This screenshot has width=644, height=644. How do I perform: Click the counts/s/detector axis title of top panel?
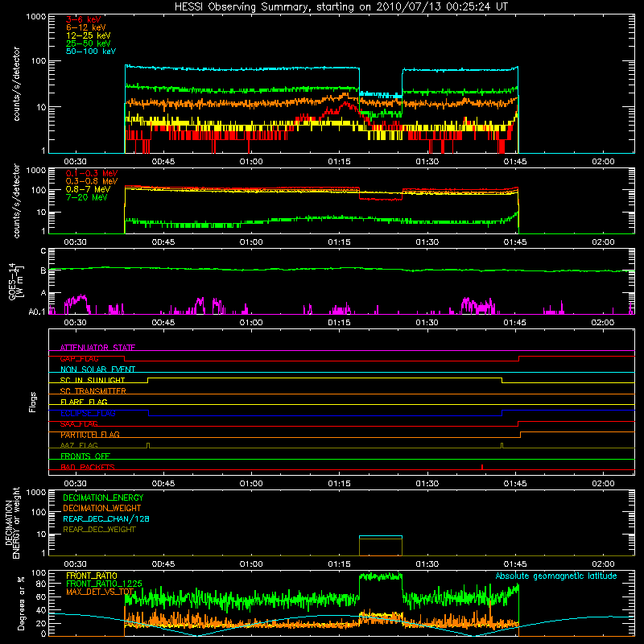(16, 84)
